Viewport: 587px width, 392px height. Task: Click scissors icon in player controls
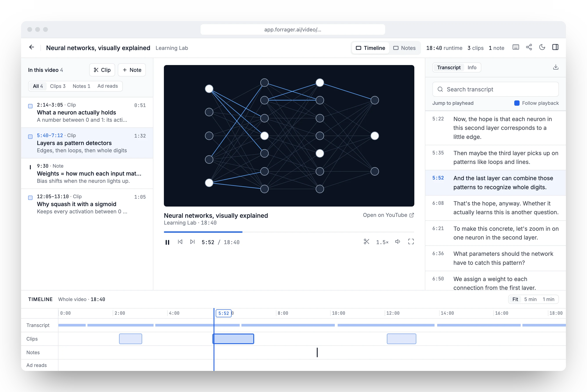(x=366, y=241)
